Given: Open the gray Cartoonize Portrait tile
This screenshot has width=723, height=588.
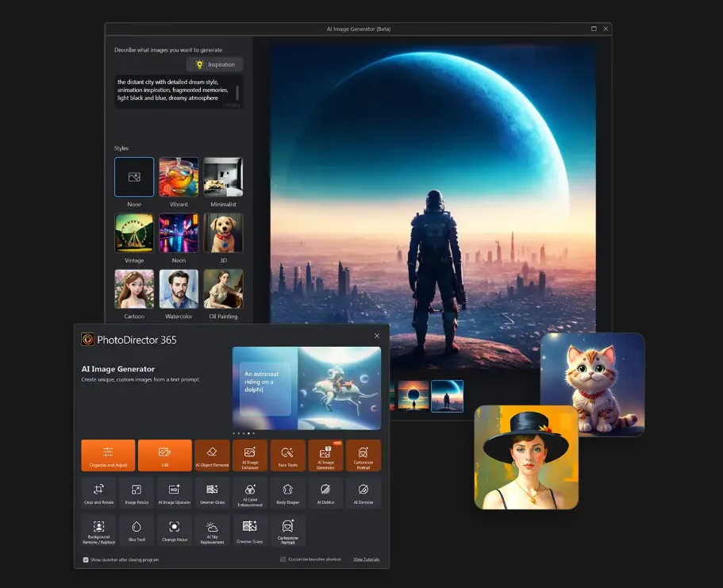Looking at the screenshot, I should 288,530.
